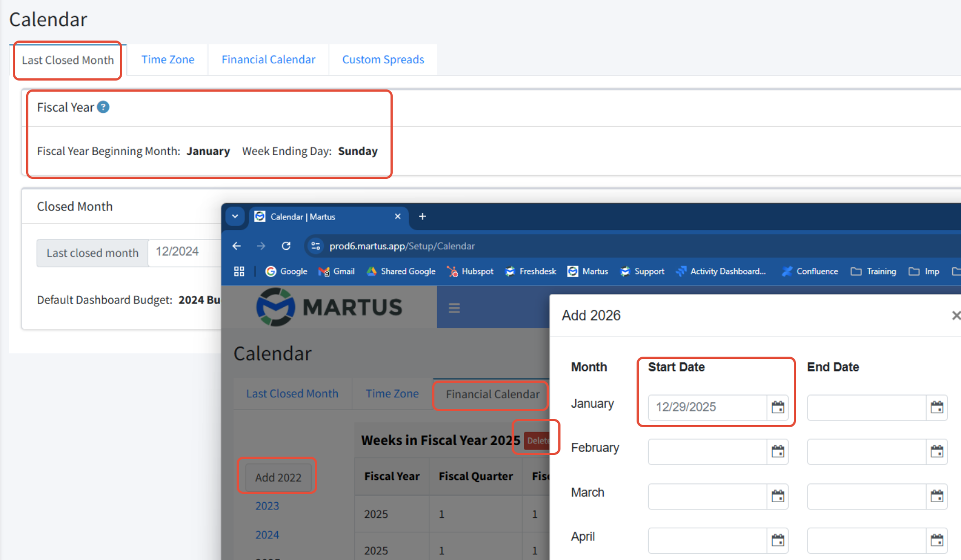The height and width of the screenshot is (560, 961).
Task: Click the April Start Date field
Action: pos(707,540)
